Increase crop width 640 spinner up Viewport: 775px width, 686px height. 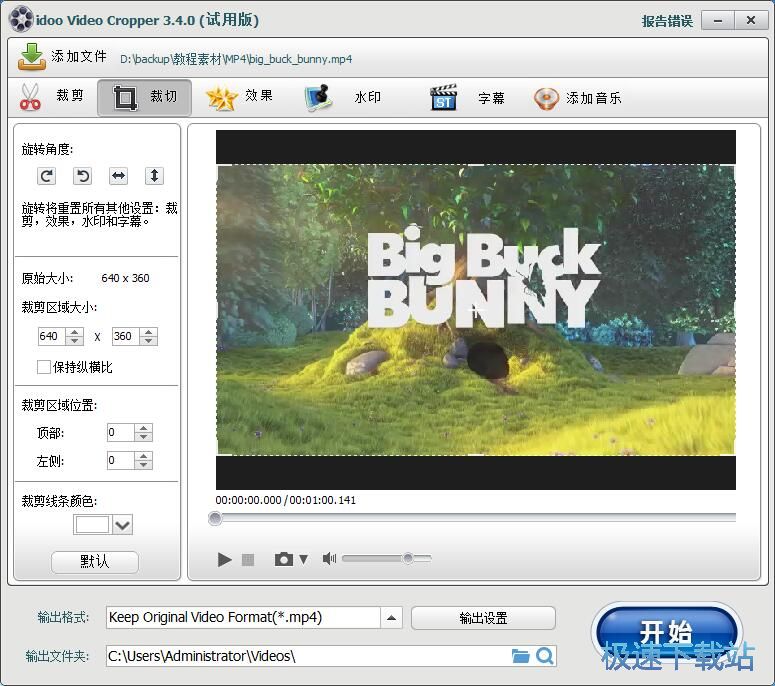[x=75, y=332]
